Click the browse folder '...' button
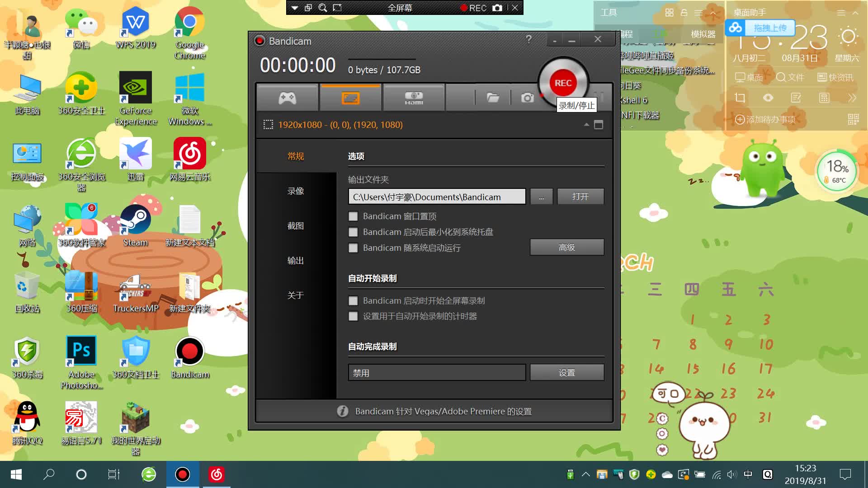This screenshot has width=868, height=488. (541, 197)
